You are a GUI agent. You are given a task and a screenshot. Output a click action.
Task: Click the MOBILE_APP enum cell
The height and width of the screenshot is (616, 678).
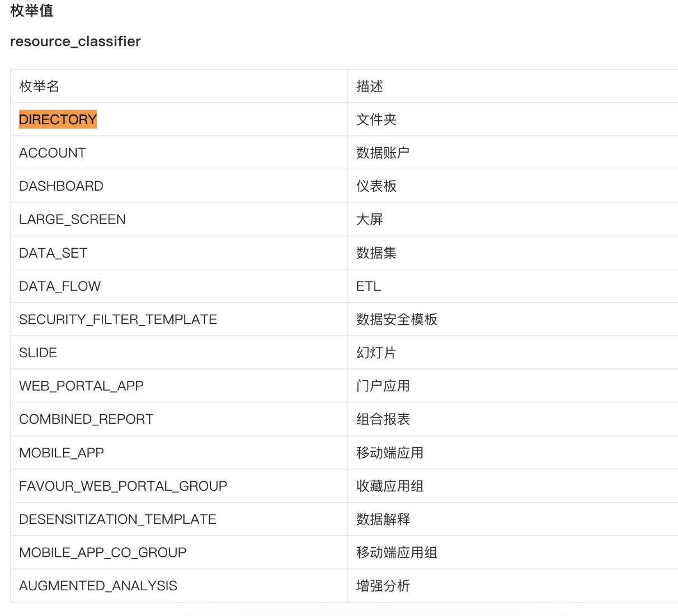click(x=62, y=453)
